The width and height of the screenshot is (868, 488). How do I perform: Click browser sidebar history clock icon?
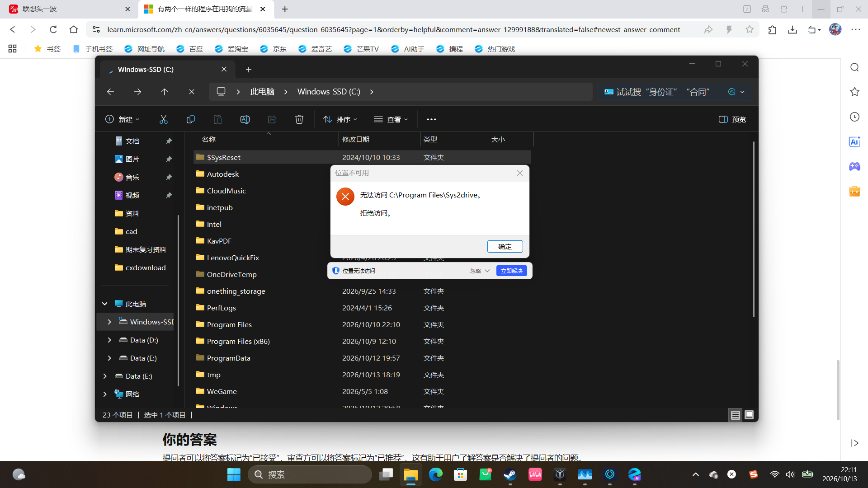854,117
